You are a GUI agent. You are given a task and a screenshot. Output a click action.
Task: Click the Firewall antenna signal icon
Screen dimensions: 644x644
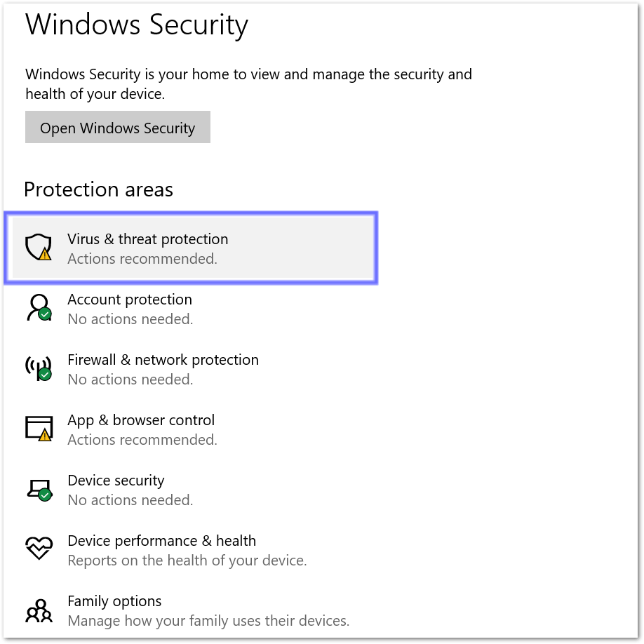coord(39,368)
